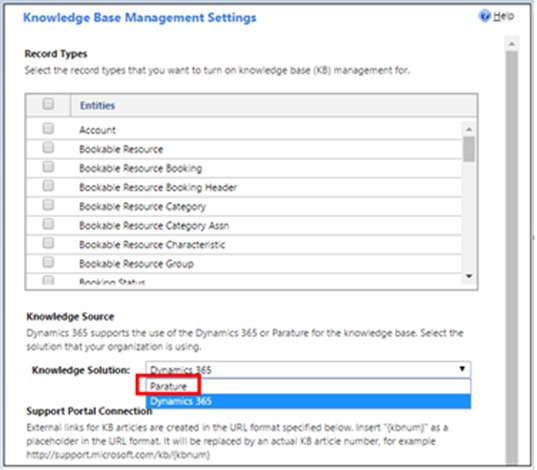Viewport: 537px width, 470px height.
Task: Click the Record Types heading
Action: click(x=56, y=54)
